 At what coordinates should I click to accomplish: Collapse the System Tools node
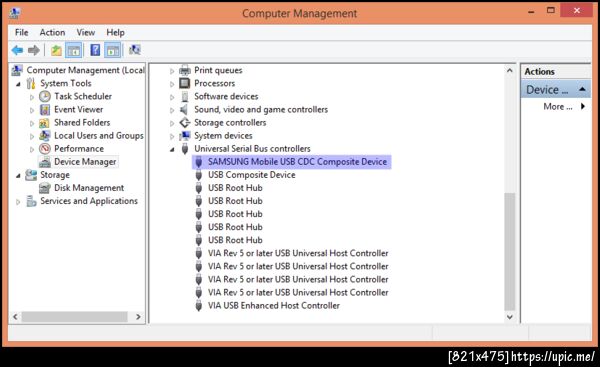[18, 84]
